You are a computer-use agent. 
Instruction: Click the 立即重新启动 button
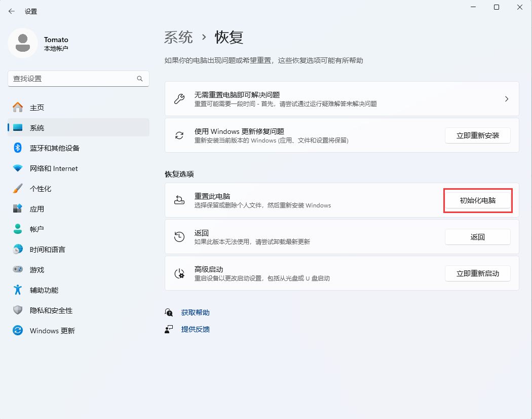pyautogui.click(x=477, y=273)
